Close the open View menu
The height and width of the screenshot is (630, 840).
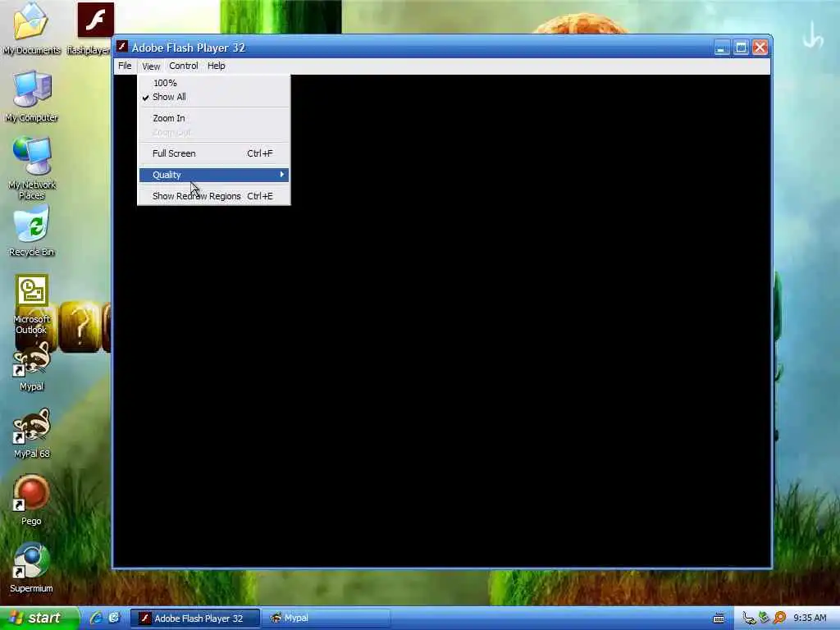coord(151,66)
